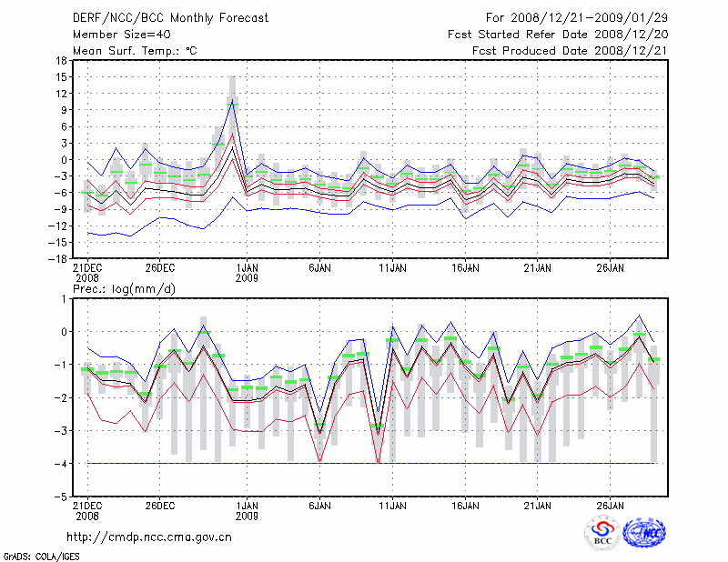
Task: Click the temperature peak's green marker near 31 December
Action: click(x=232, y=103)
